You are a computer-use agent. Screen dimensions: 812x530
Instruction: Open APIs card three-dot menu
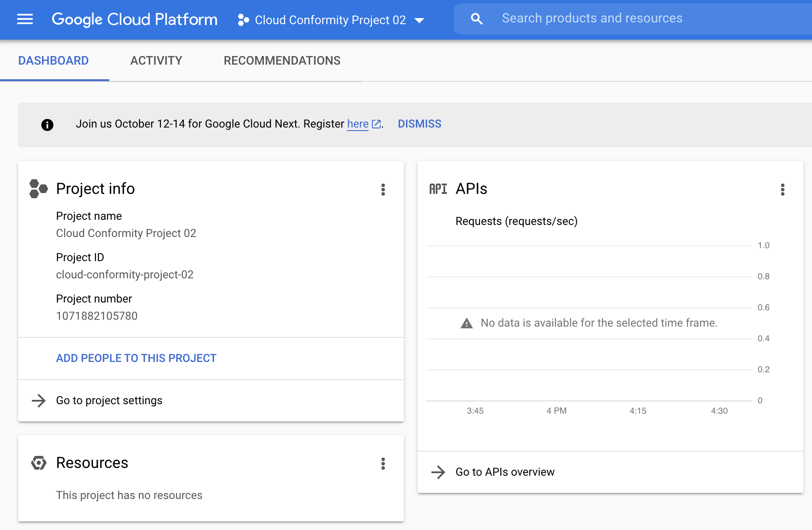pyautogui.click(x=782, y=190)
